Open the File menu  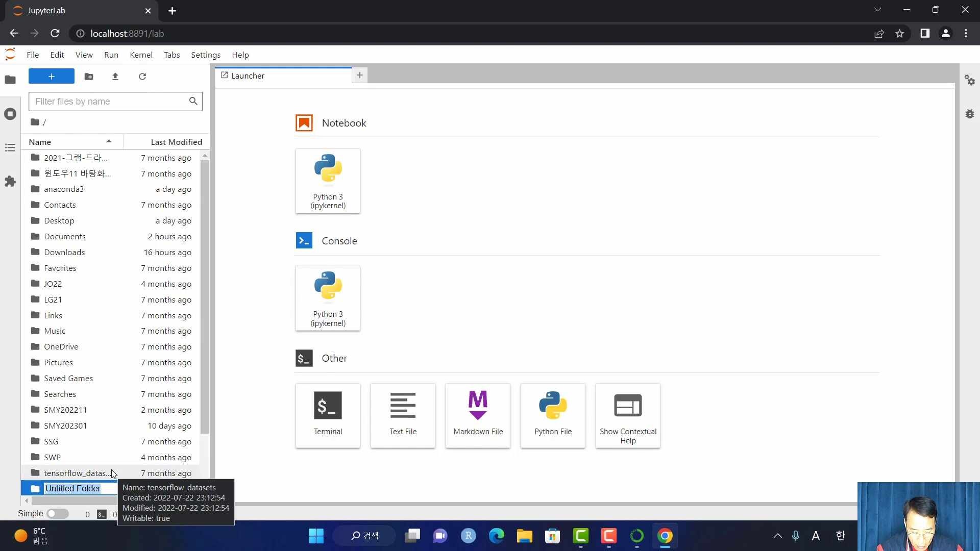pyautogui.click(x=33, y=55)
